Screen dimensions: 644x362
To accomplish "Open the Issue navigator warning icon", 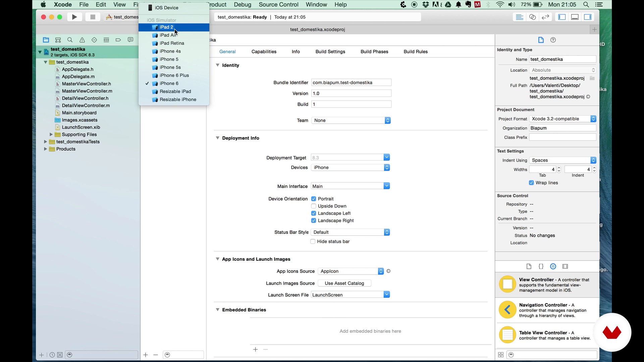I will point(82,40).
